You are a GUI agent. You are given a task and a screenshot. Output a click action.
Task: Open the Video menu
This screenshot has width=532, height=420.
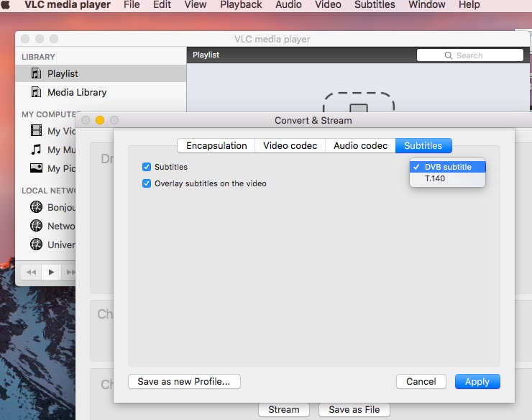(328, 5)
